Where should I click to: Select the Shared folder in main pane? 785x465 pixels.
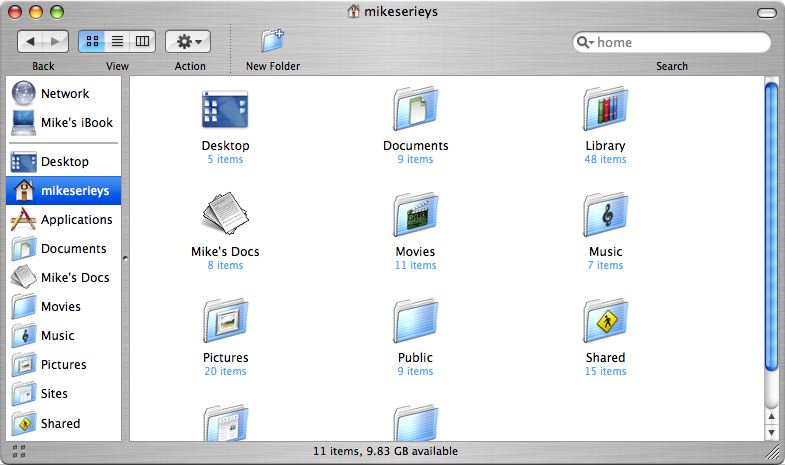(x=605, y=321)
